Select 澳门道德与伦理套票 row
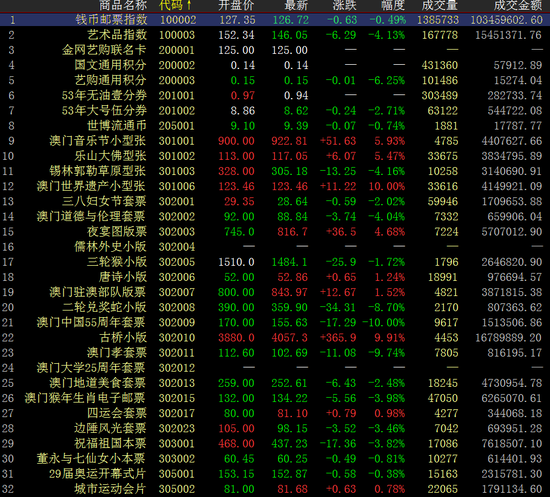Viewport: 550px width, 497px height. pyautogui.click(x=275, y=216)
